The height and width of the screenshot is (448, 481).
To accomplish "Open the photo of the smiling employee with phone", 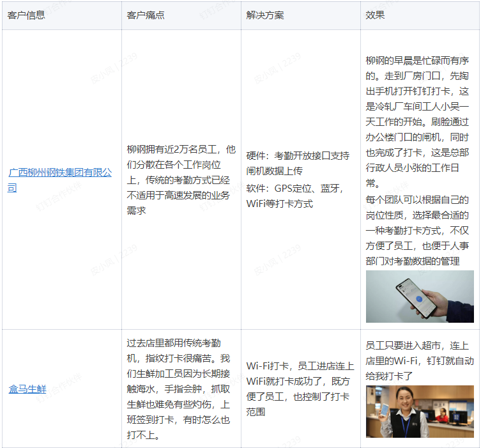I will 420,411.
